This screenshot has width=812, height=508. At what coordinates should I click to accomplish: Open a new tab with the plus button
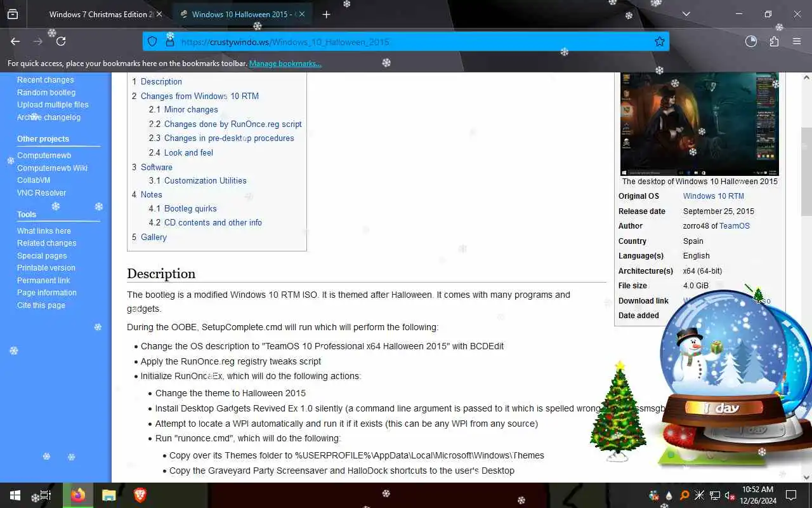(326, 14)
